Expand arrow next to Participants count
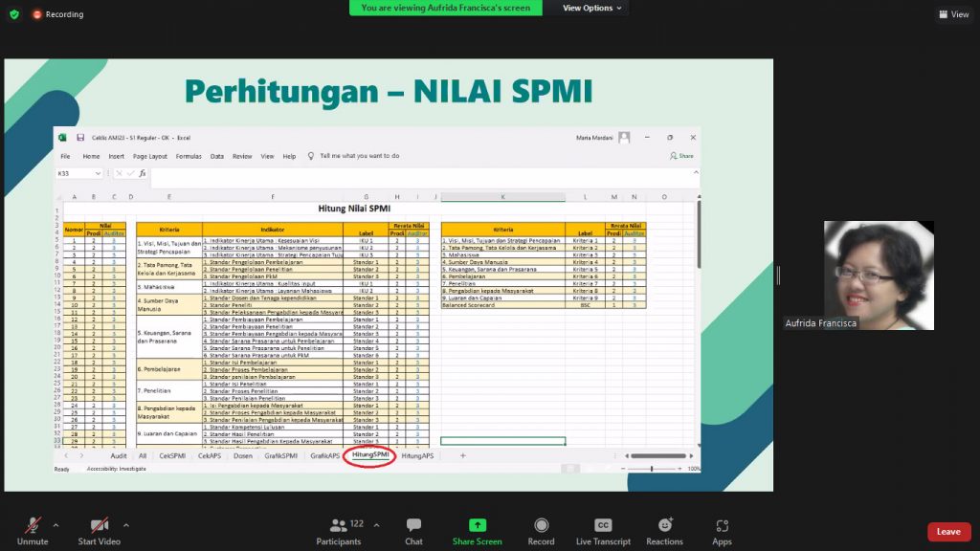Screen dimensions: 980x551 (376, 525)
